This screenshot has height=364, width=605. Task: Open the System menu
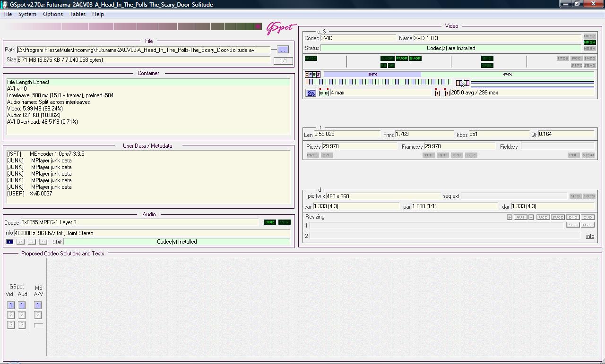point(27,14)
